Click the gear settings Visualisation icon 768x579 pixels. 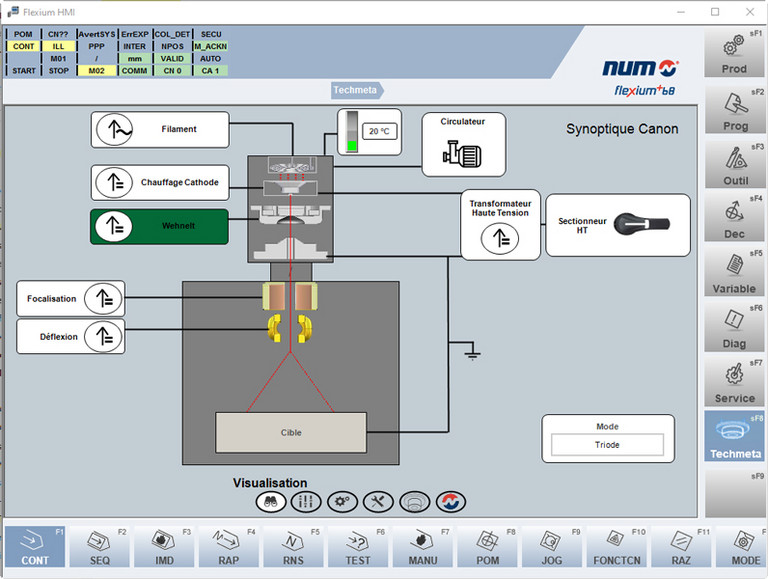pyautogui.click(x=341, y=501)
